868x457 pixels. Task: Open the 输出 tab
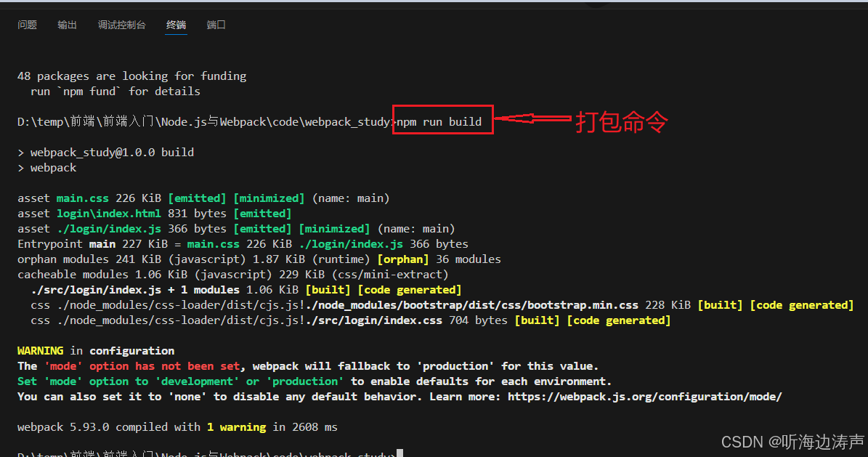[67, 25]
